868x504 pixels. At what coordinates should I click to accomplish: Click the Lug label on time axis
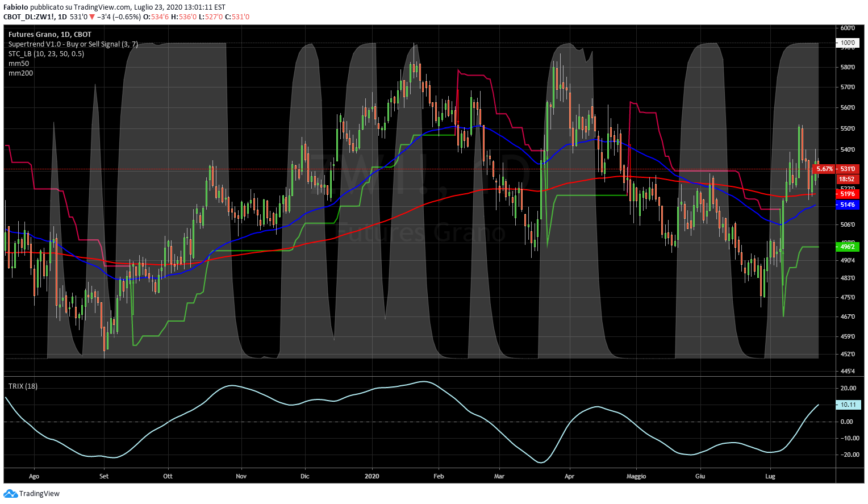[770, 476]
